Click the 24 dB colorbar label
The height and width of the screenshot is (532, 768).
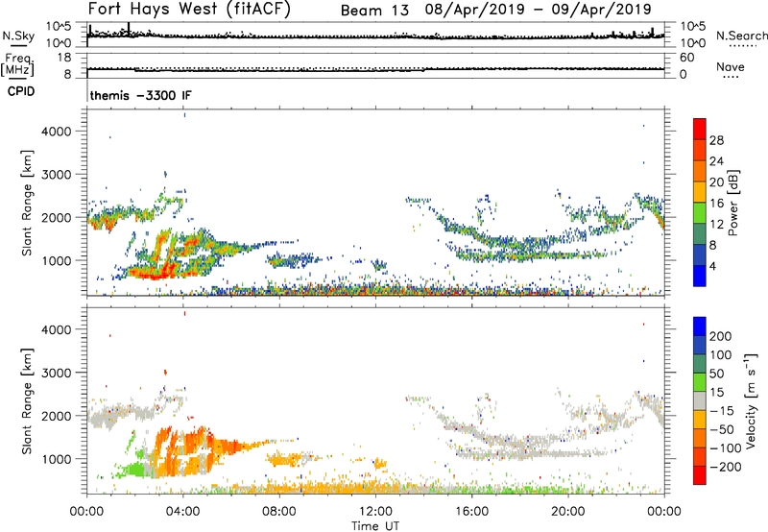pyautogui.click(x=716, y=161)
